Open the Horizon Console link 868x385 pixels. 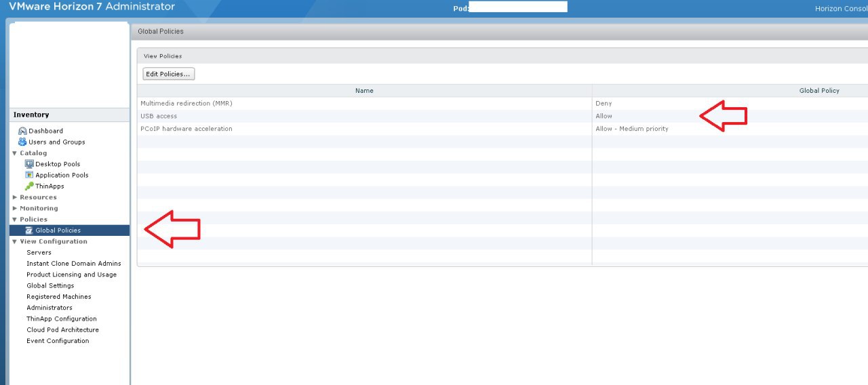coord(841,9)
